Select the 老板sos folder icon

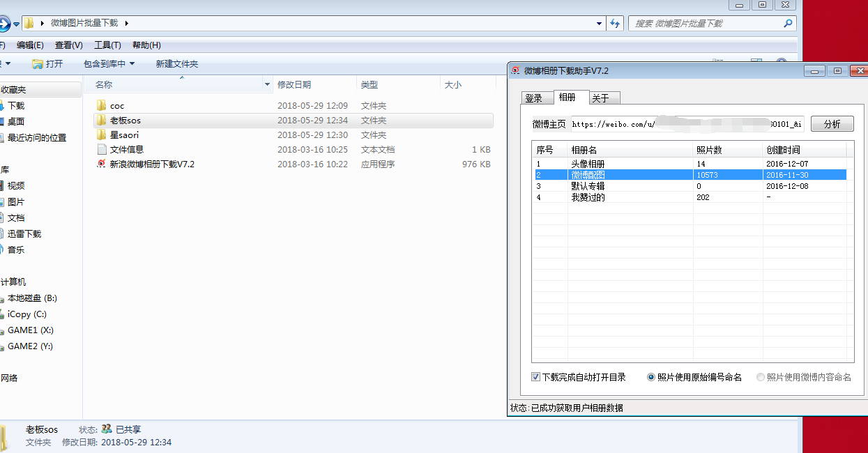[x=102, y=120]
